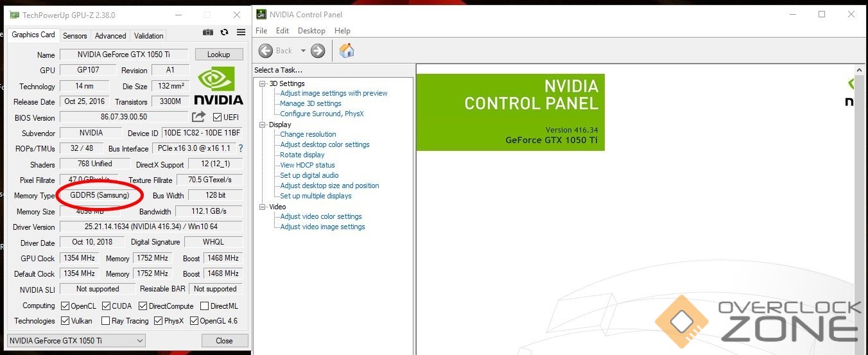Open Adjust video color settings
868x355 pixels.
(x=321, y=216)
